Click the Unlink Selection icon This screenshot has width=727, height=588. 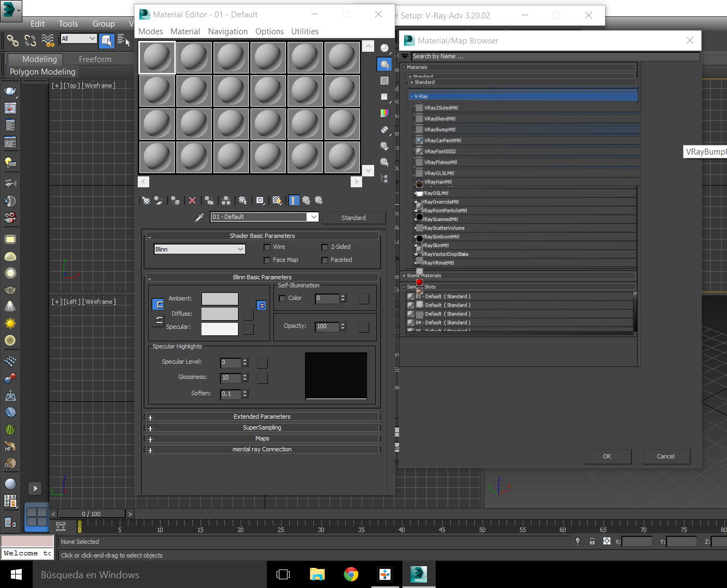point(30,40)
